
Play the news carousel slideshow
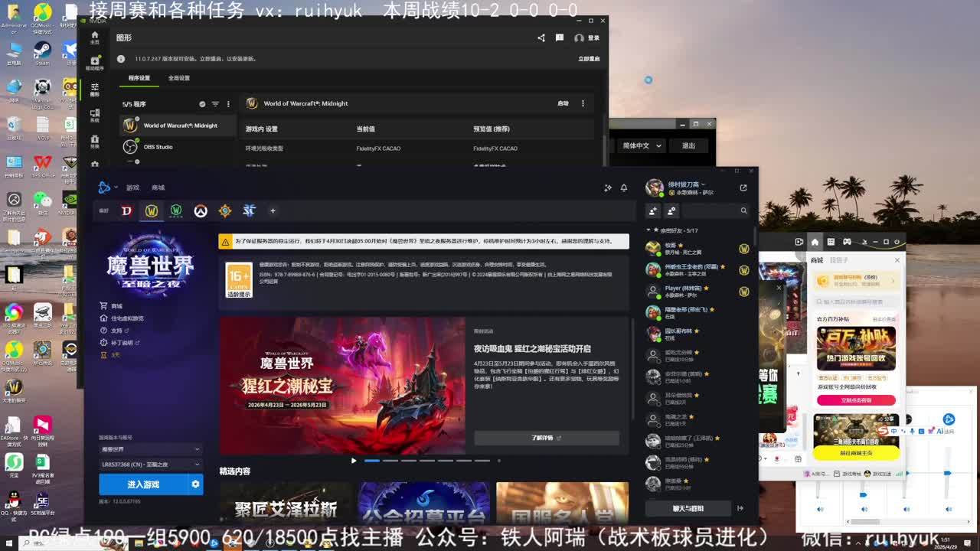point(354,461)
